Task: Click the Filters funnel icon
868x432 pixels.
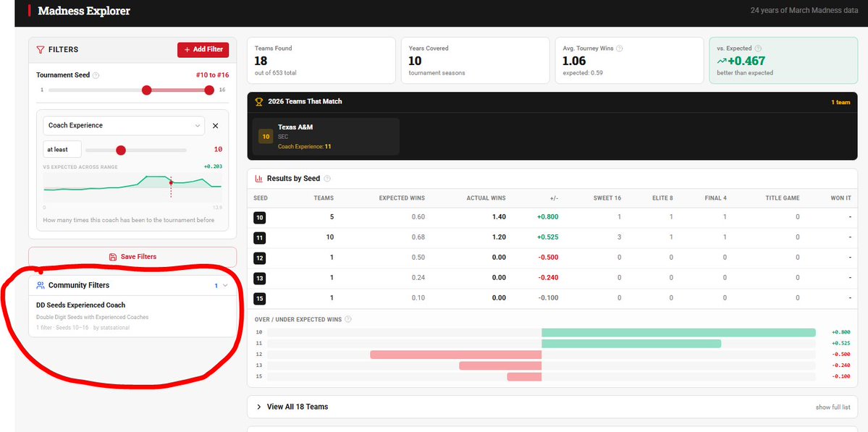Action: (40, 50)
